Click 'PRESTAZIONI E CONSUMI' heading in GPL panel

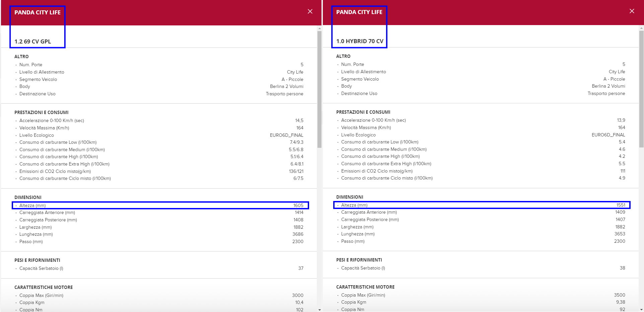(42, 112)
